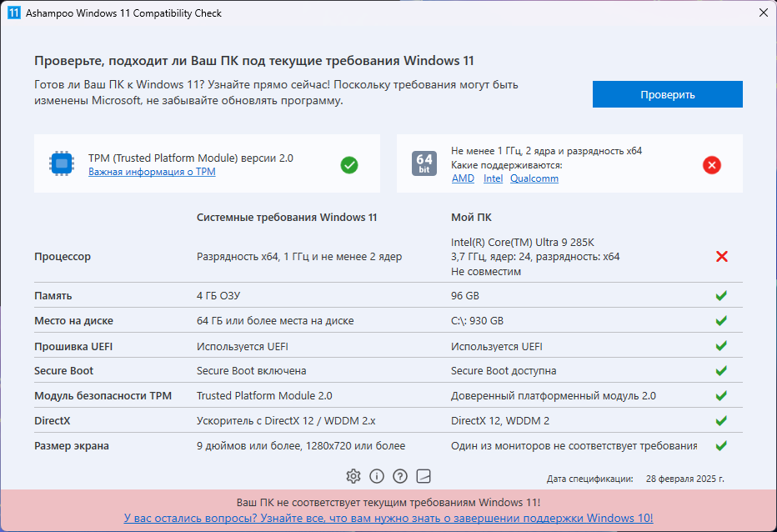Select the Secure Boot row label
This screenshot has width=777, height=532.
(63, 371)
